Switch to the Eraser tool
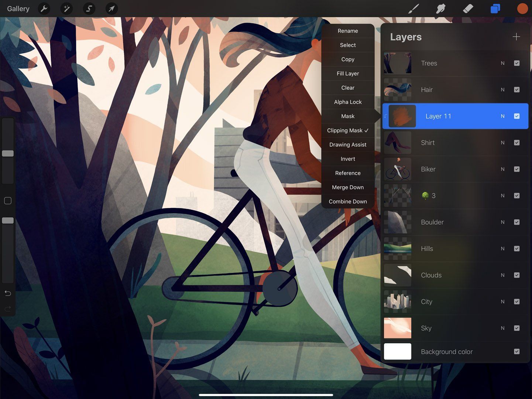This screenshot has width=532, height=399. (468, 8)
